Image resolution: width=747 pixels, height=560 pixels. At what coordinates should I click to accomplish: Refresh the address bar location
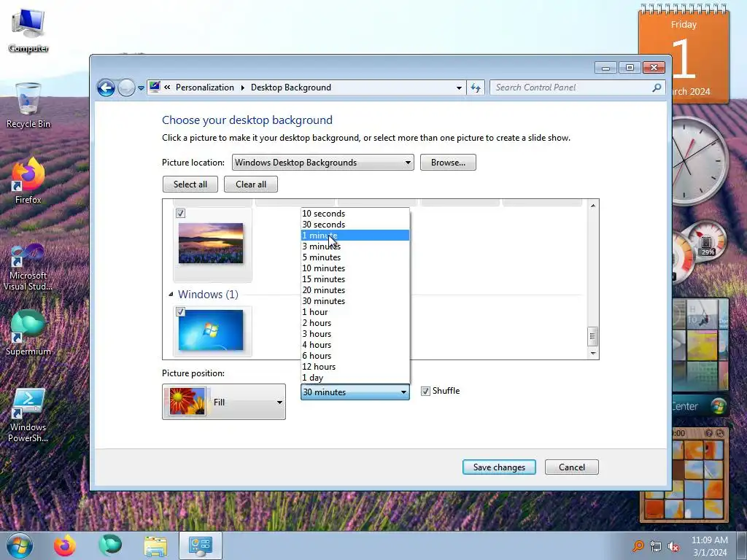click(476, 87)
